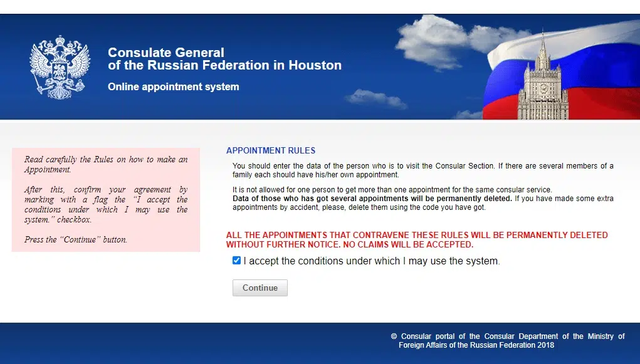Click the Russian double-headed eagle emblem
Image resolution: width=640 pixels, height=364 pixels.
point(60,67)
